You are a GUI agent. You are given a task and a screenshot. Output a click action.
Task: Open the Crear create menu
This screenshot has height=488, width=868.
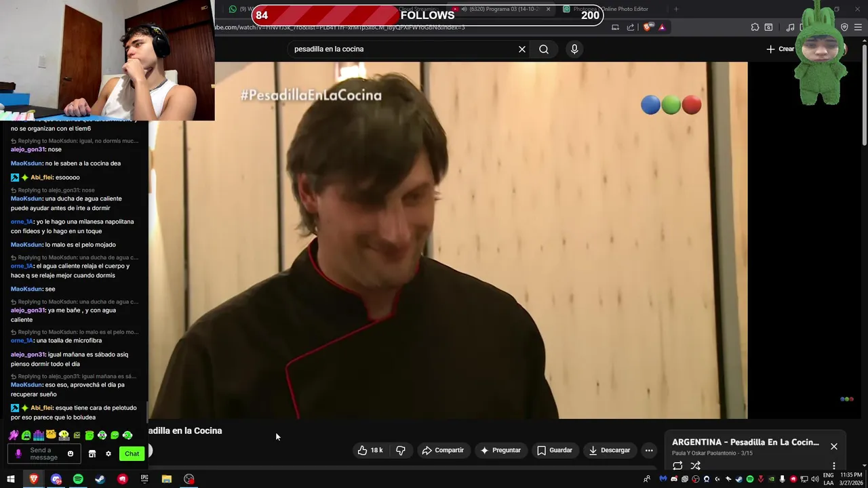click(781, 49)
